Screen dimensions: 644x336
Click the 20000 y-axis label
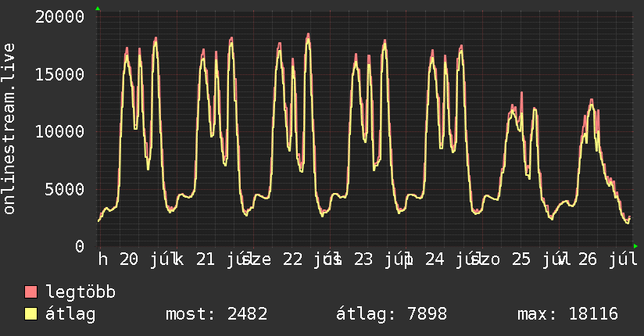pos(59,17)
